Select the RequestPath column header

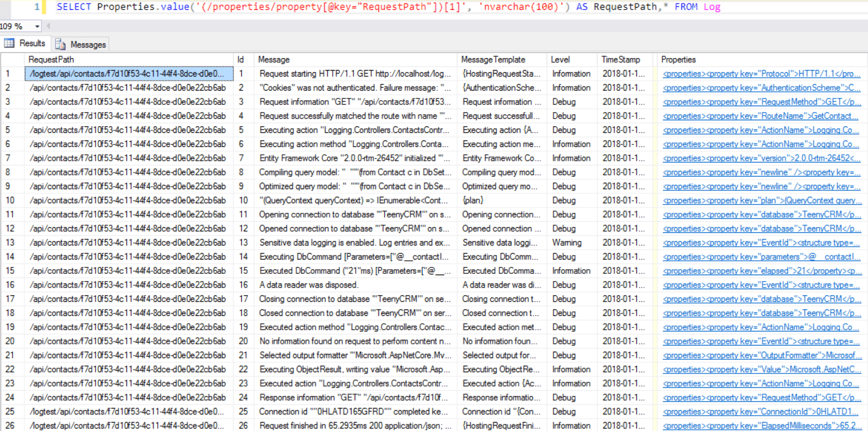[x=130, y=59]
